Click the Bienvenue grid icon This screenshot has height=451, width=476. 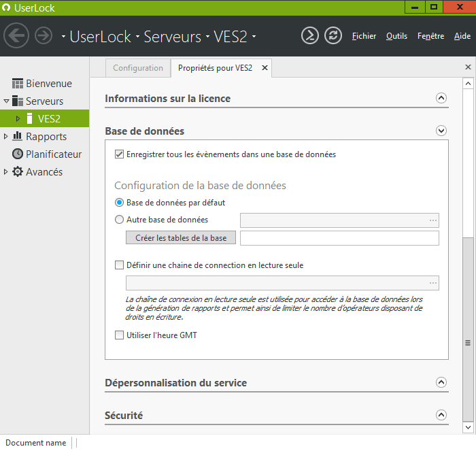[x=18, y=84]
